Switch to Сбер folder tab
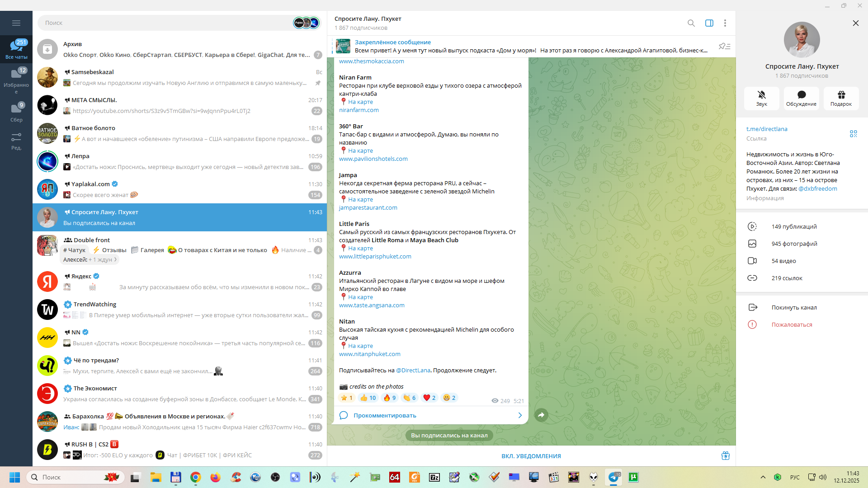 (x=16, y=112)
